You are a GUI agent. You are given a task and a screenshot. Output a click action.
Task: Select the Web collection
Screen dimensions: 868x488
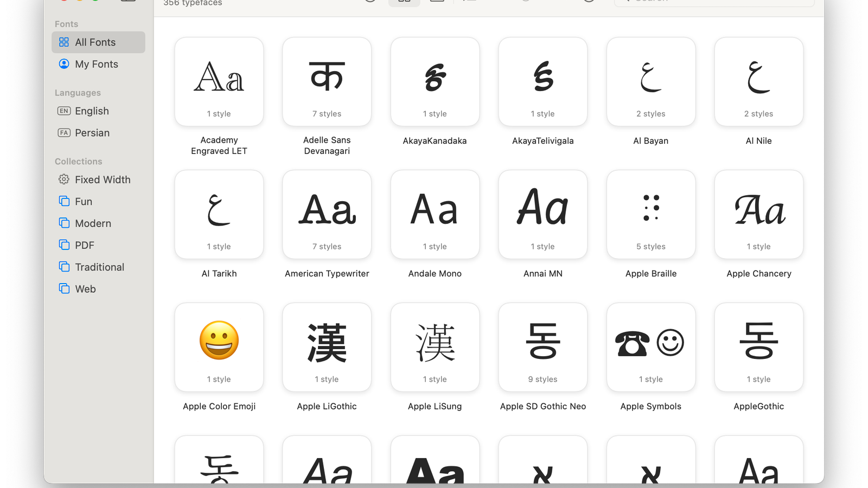[85, 288]
